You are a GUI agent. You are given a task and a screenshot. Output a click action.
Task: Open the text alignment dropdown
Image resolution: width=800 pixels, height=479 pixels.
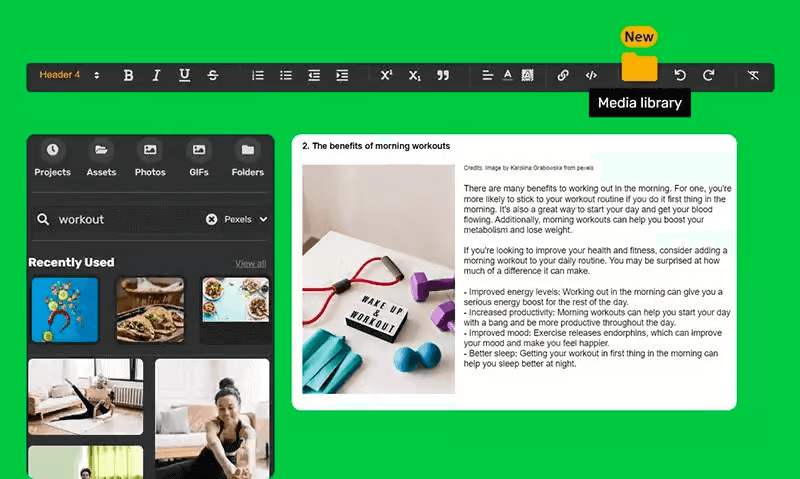click(x=488, y=76)
